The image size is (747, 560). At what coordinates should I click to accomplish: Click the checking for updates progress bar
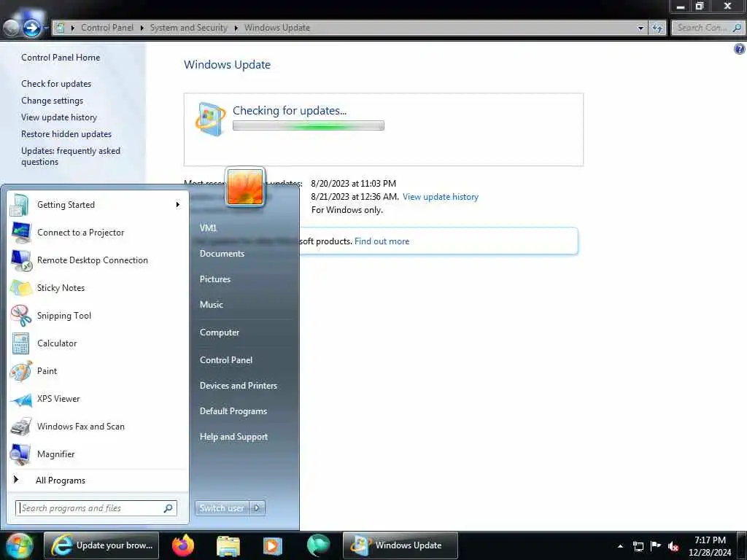coord(309,125)
